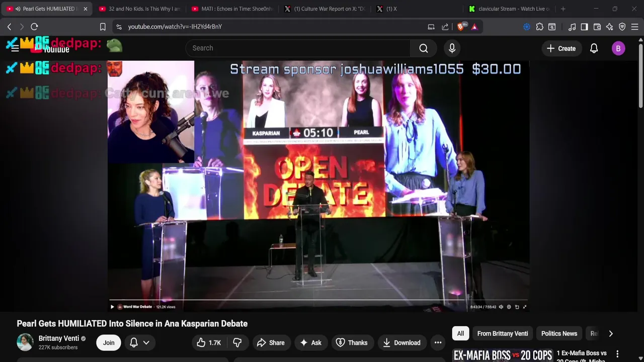Toggle the browser sidebar panel
Image resolution: width=644 pixels, height=362 pixels.
[584, 27]
